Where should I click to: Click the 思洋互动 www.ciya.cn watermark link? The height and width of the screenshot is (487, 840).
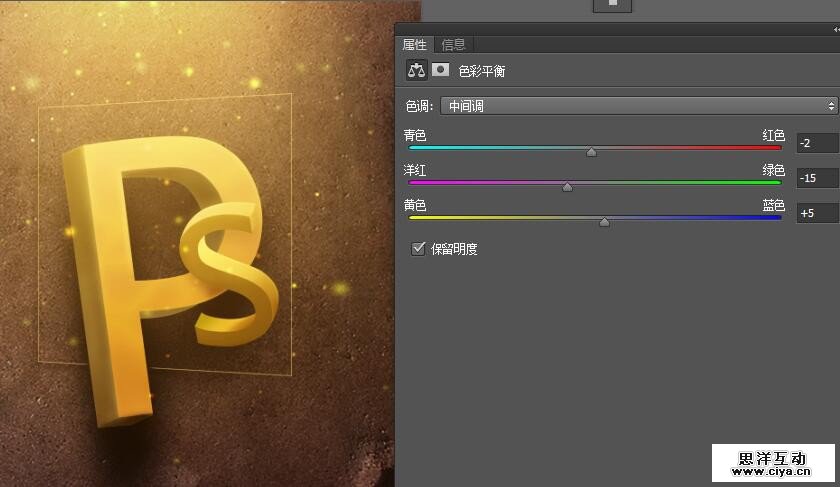(772, 463)
